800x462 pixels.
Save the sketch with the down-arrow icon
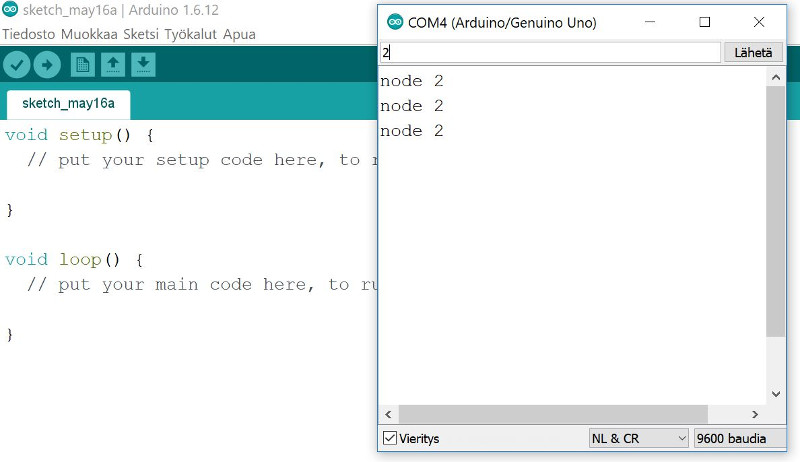click(x=143, y=65)
